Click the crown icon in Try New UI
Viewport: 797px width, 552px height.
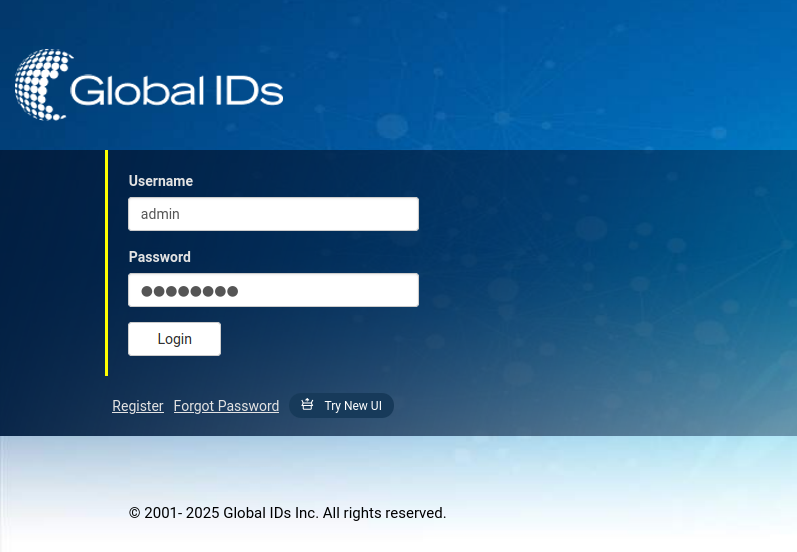pyautogui.click(x=307, y=405)
